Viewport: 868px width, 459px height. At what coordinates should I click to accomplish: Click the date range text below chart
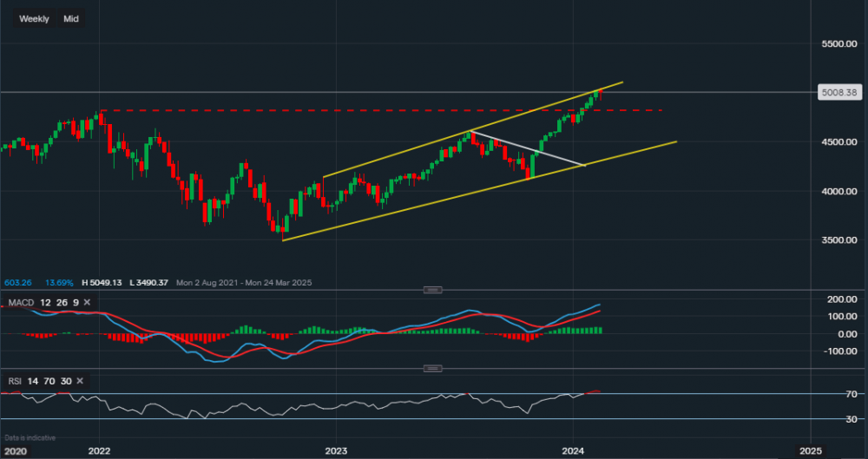pos(246,283)
